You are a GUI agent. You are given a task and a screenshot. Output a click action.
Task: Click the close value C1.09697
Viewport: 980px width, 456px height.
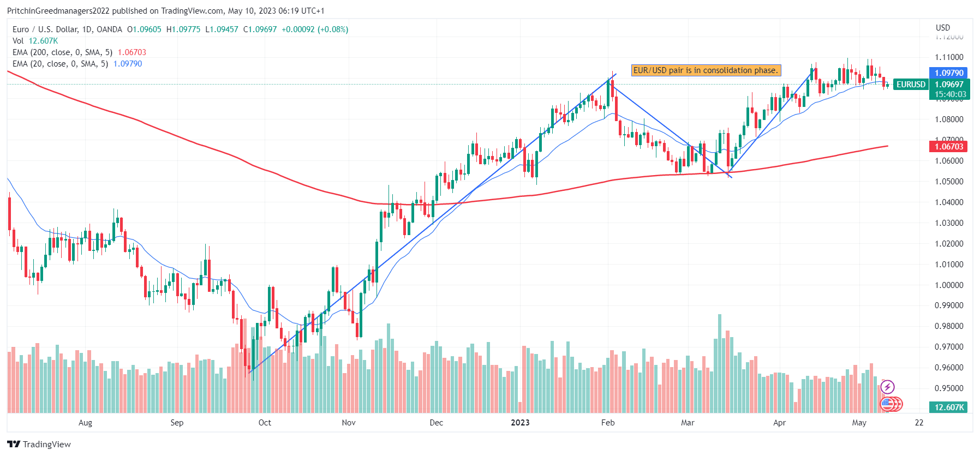[260, 29]
